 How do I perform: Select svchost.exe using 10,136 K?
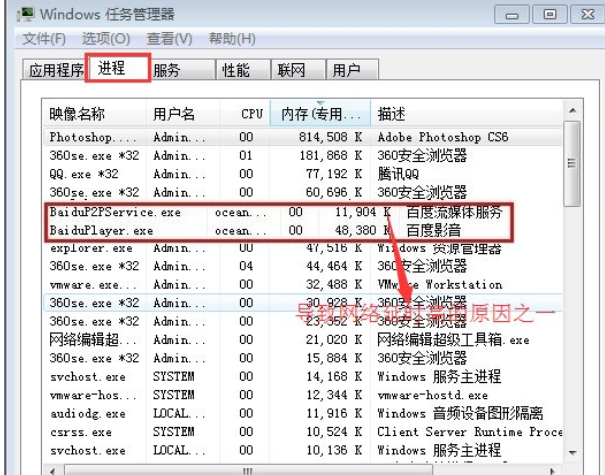point(302,450)
